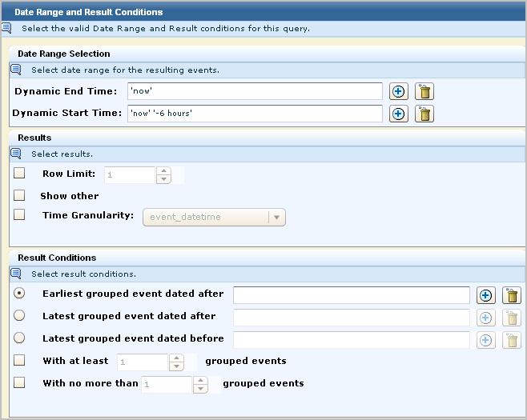
Task: Increase the With at least count
Action: click(176, 358)
